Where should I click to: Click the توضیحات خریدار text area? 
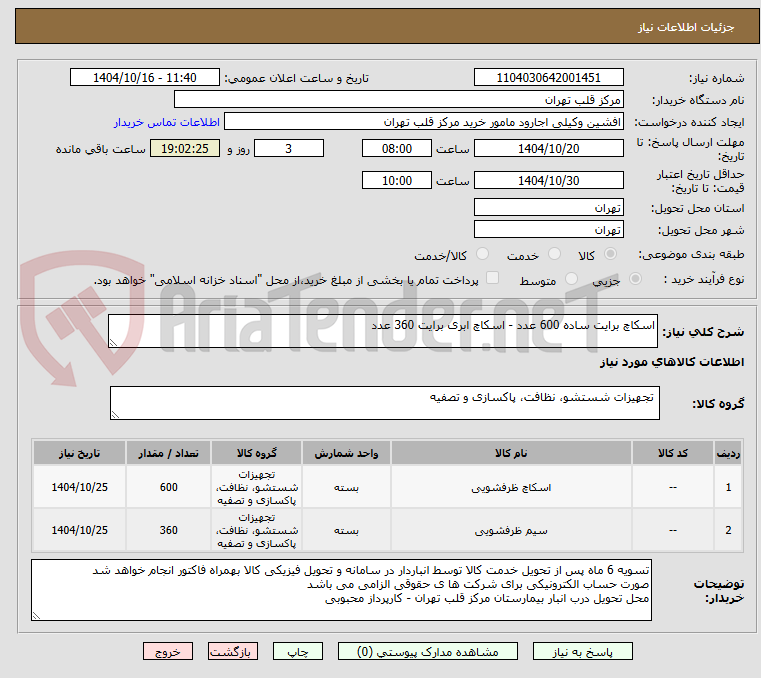[x=341, y=590]
